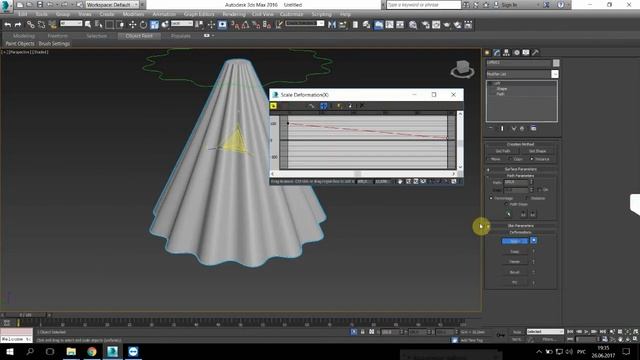Screen dimensions: 640x360
Task: Open the Modifiers menu
Action: click(x=133, y=14)
